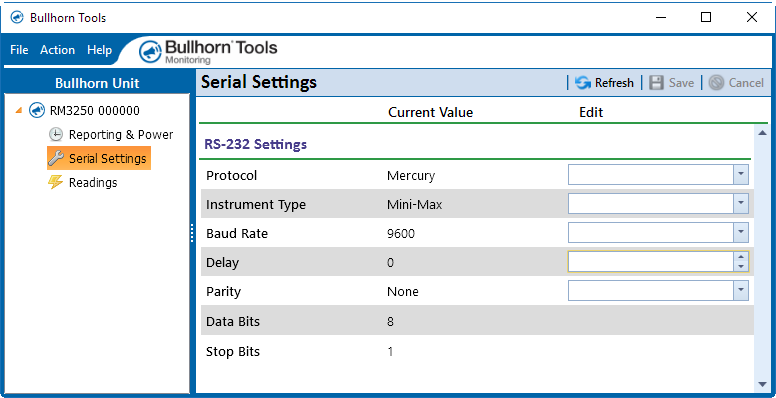This screenshot has width=776, height=398.
Task: Click the Bullhorn Tools title bar icon
Action: coord(17,18)
